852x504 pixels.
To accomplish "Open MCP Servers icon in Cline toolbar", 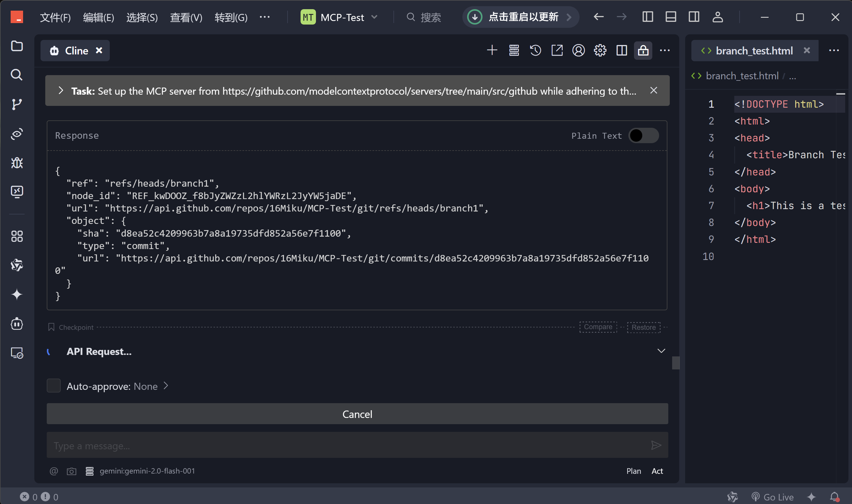I will [x=514, y=51].
